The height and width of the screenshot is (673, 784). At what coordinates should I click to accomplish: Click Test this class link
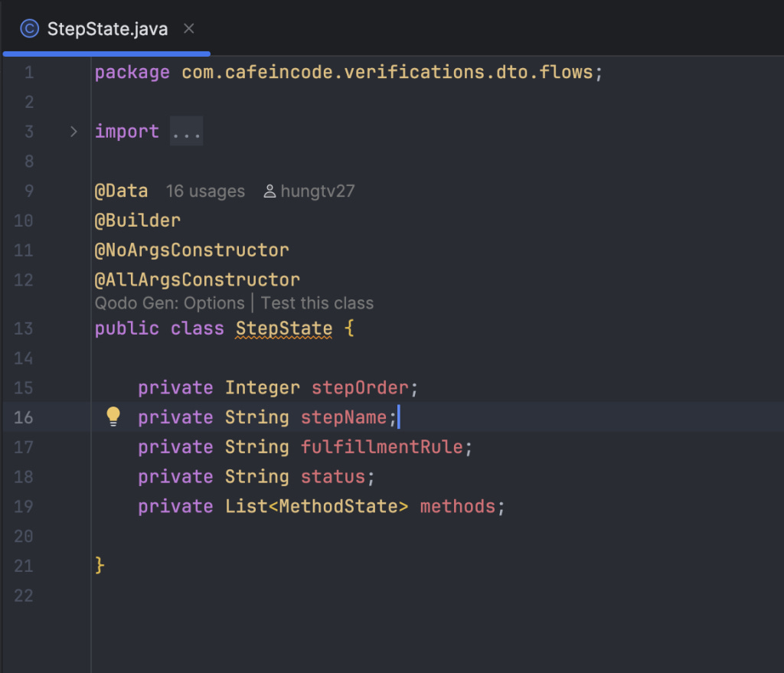pyautogui.click(x=318, y=303)
